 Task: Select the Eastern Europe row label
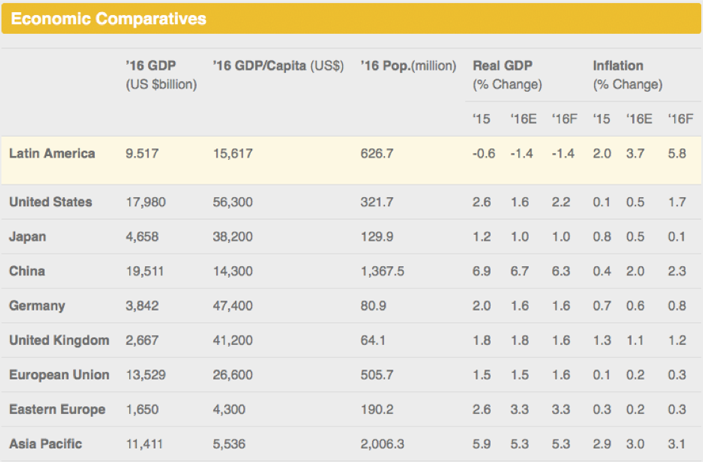click(57, 410)
